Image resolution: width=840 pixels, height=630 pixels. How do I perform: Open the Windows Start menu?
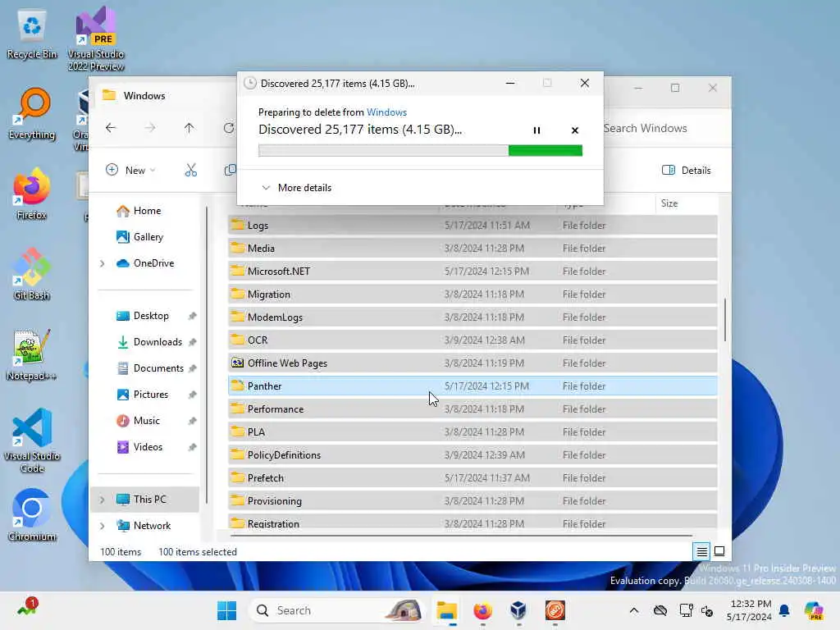[226, 610]
